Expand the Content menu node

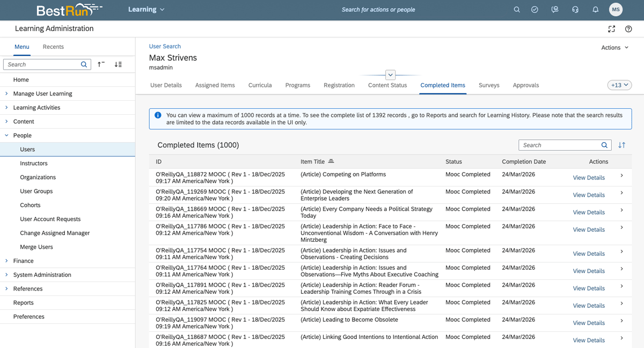(6, 121)
